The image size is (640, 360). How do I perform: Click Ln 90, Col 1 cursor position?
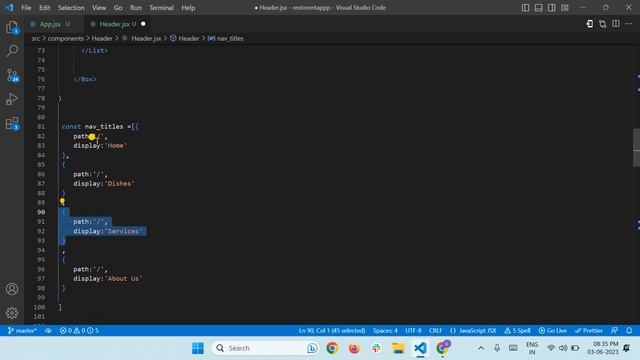332,331
